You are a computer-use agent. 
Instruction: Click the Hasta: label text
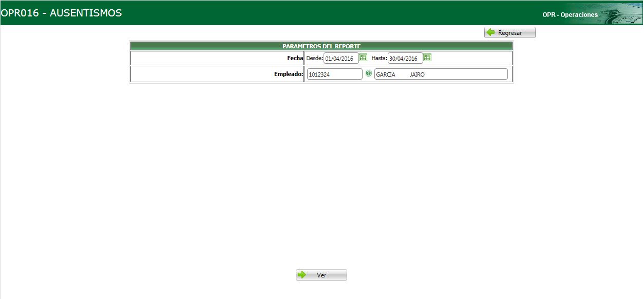click(x=379, y=58)
